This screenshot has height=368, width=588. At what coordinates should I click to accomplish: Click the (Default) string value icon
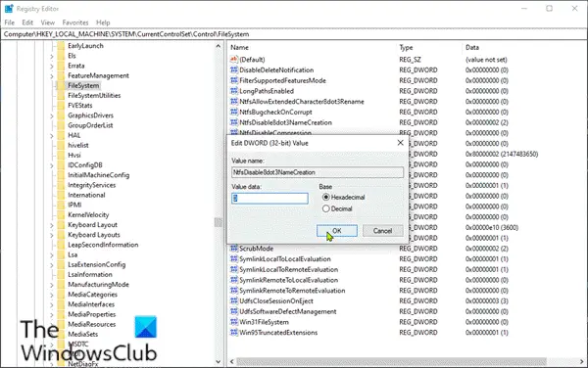pyautogui.click(x=234, y=60)
